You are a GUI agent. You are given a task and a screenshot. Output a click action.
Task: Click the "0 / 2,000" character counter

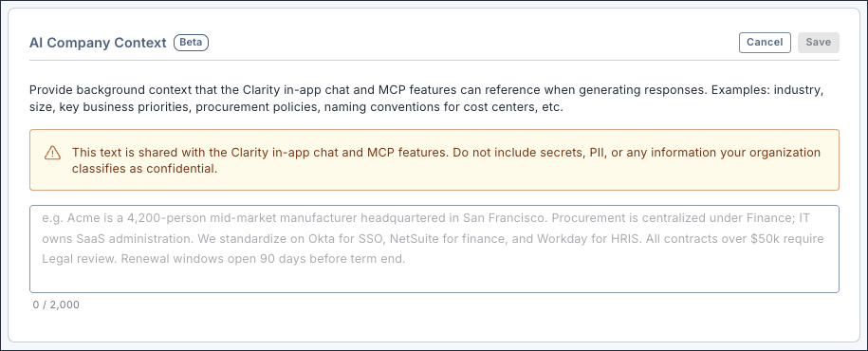(56, 305)
